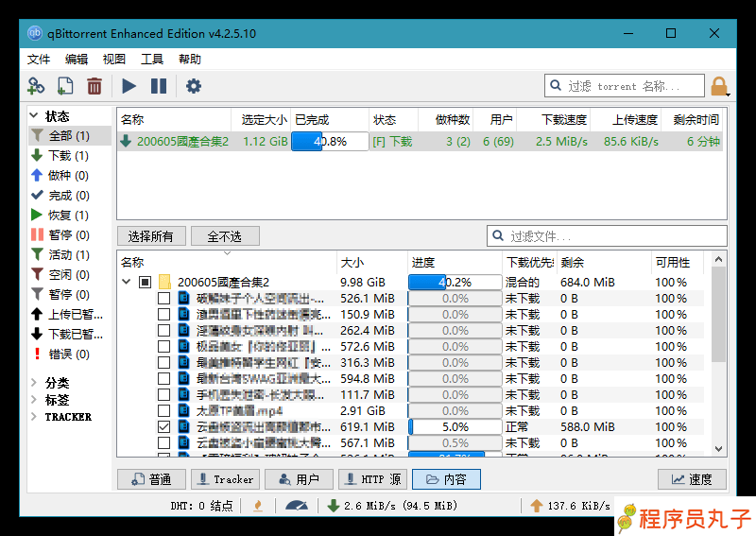Sort torrents by 下载速度 column header
This screenshot has width=756, height=536.
tap(555, 120)
